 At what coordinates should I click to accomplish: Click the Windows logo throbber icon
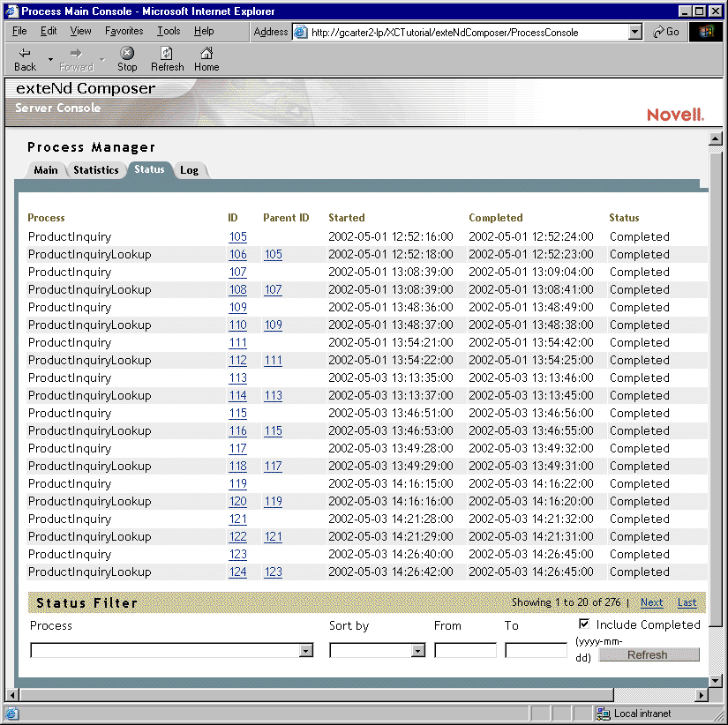tap(706, 32)
